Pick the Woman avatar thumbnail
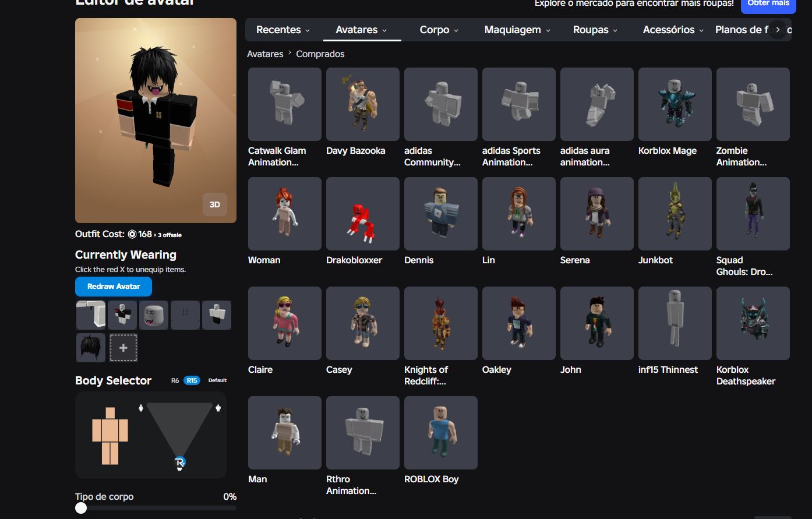The width and height of the screenshot is (812, 519). click(x=285, y=214)
